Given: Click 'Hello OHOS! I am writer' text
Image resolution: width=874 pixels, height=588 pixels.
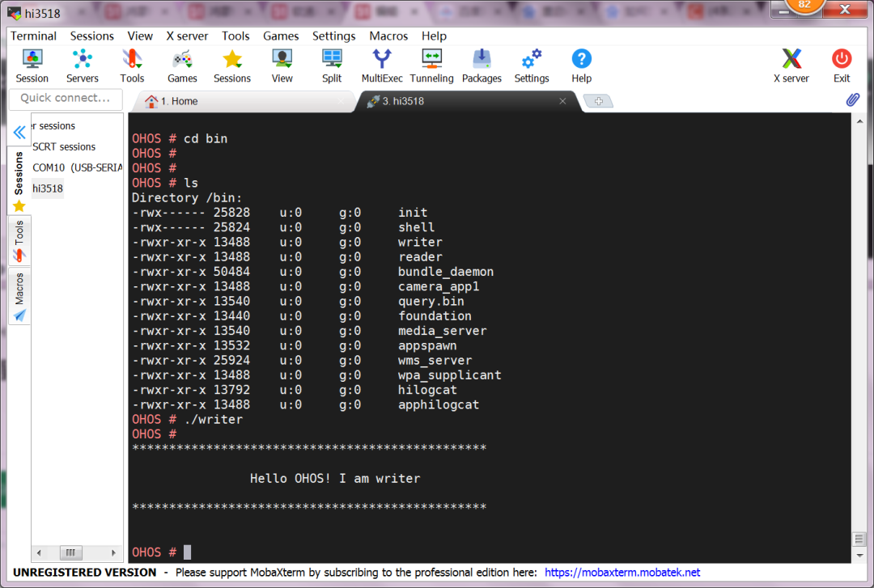Looking at the screenshot, I should coord(335,478).
